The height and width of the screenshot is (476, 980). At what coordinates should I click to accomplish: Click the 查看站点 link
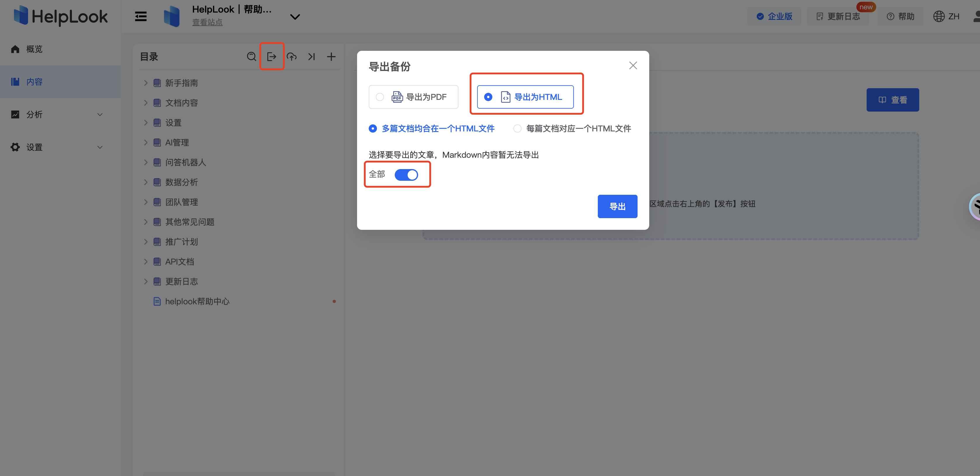[207, 22]
